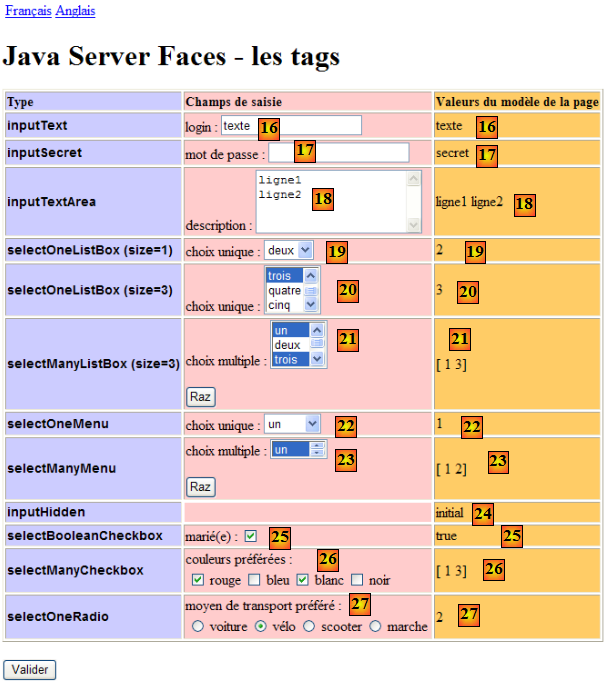Choose the voiture radio button
Viewport: 614px width, 684px height.
pyautogui.click(x=198, y=626)
